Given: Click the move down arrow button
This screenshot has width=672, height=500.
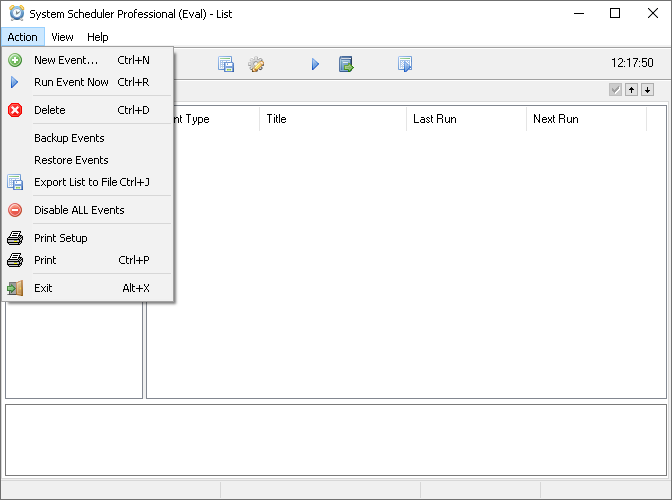Looking at the screenshot, I should tap(648, 90).
